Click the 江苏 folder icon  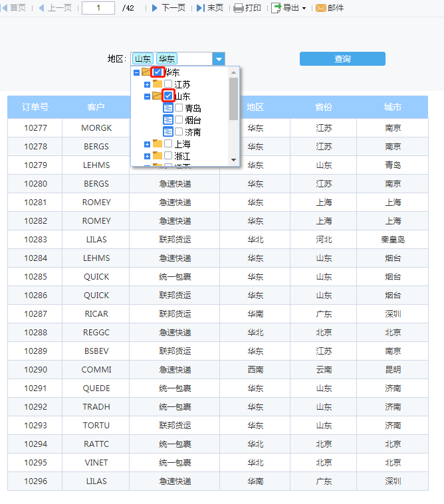click(158, 84)
